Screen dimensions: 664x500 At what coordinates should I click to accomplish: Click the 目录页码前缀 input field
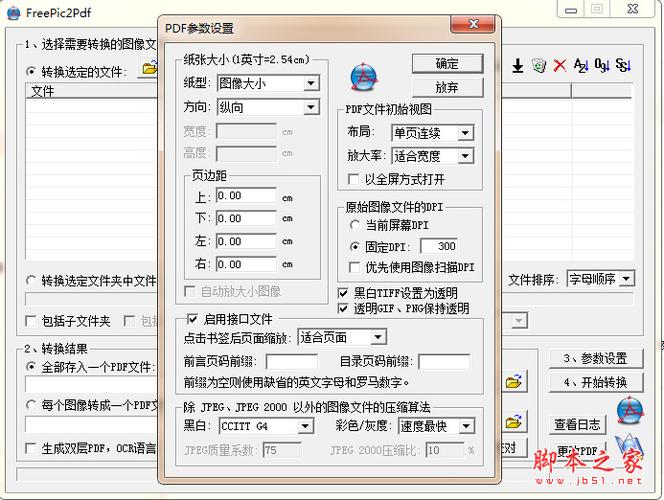coord(444,362)
